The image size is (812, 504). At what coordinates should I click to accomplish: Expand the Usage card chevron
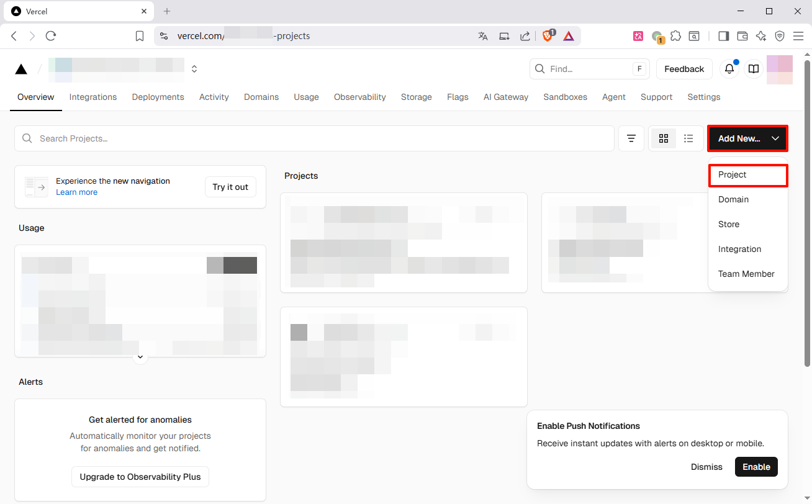coord(140,357)
